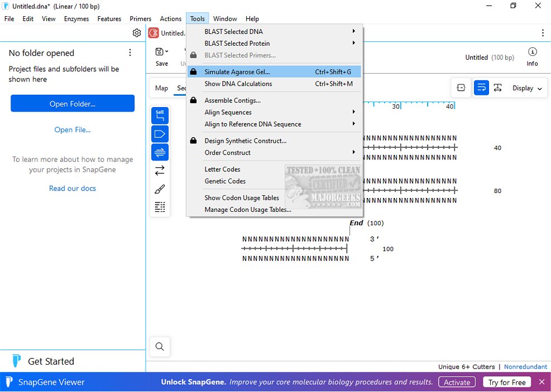Click the Activate button

click(x=457, y=382)
